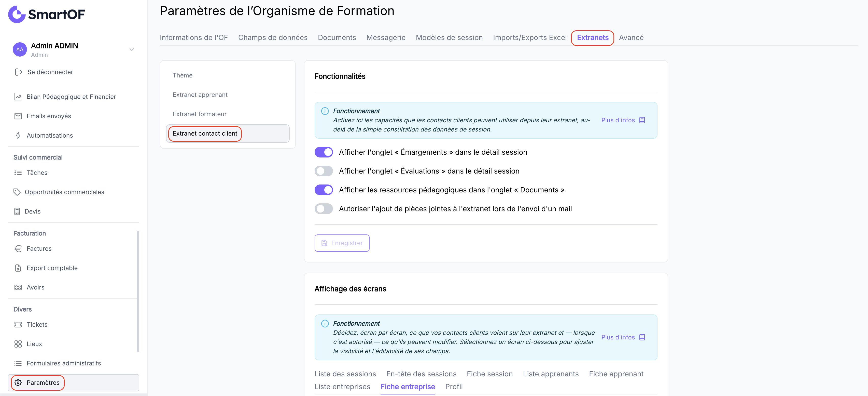This screenshot has height=396, width=868.
Task: Click the Enregistrer button
Action: (x=342, y=243)
